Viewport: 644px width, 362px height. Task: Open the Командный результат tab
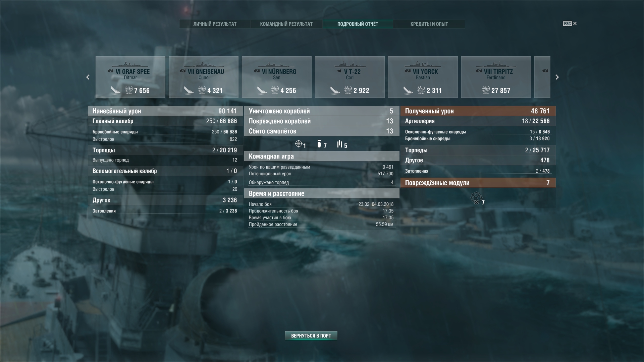[x=286, y=24]
